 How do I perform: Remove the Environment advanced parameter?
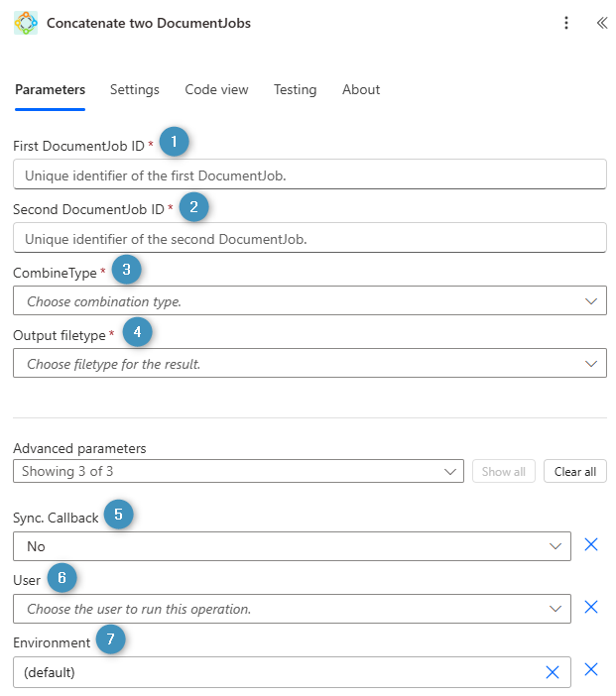point(591,669)
